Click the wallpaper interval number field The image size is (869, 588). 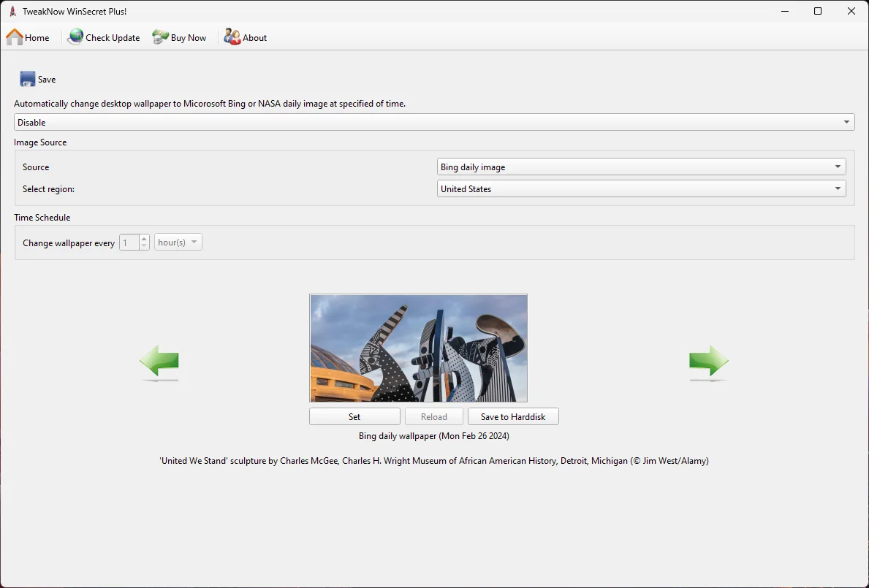point(129,243)
